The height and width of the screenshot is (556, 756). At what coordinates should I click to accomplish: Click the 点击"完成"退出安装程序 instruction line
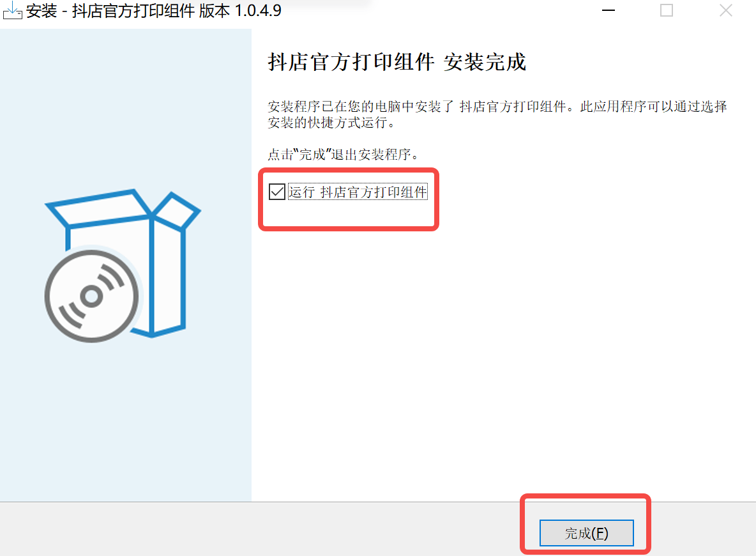point(344,155)
